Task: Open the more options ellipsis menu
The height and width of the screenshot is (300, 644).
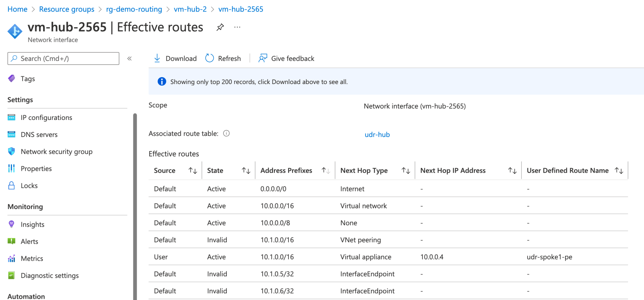Action: click(x=237, y=27)
